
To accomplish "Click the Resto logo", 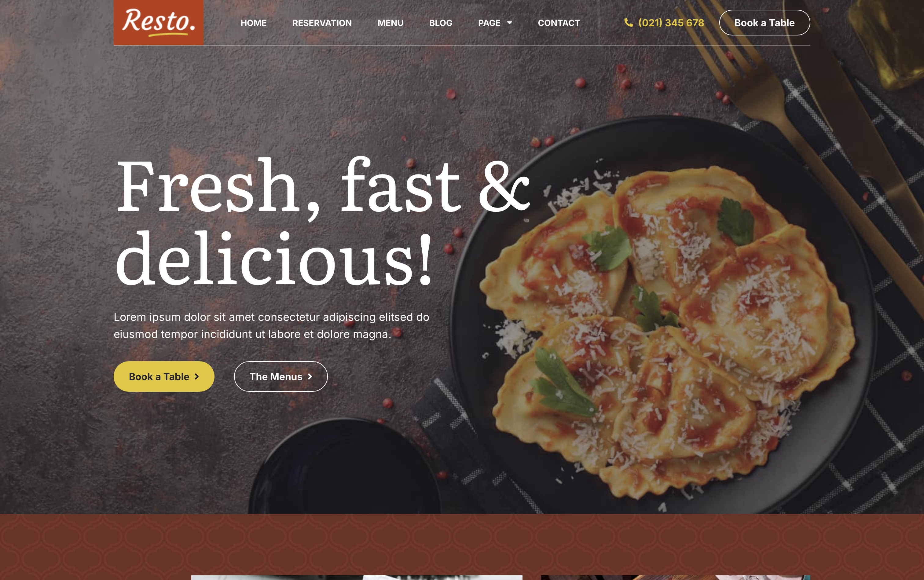I will [x=158, y=22].
